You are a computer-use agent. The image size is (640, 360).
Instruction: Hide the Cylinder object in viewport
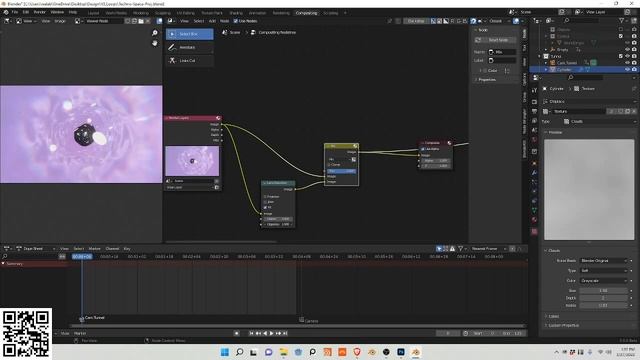point(627,69)
